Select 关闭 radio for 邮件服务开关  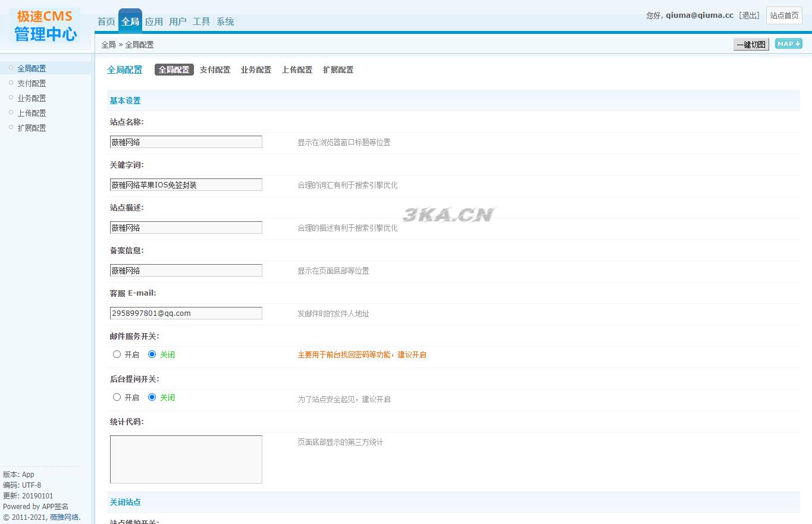(x=152, y=354)
